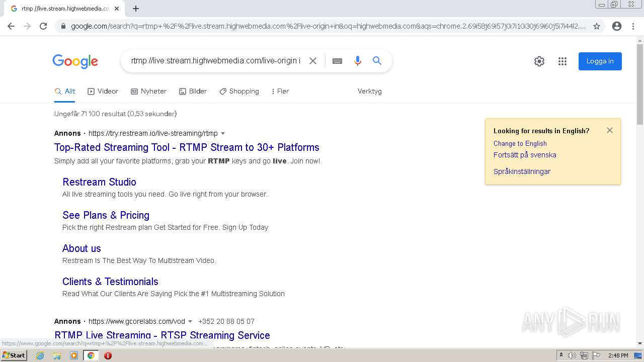
Task: Open the Windows Start menu
Action: [14, 355]
